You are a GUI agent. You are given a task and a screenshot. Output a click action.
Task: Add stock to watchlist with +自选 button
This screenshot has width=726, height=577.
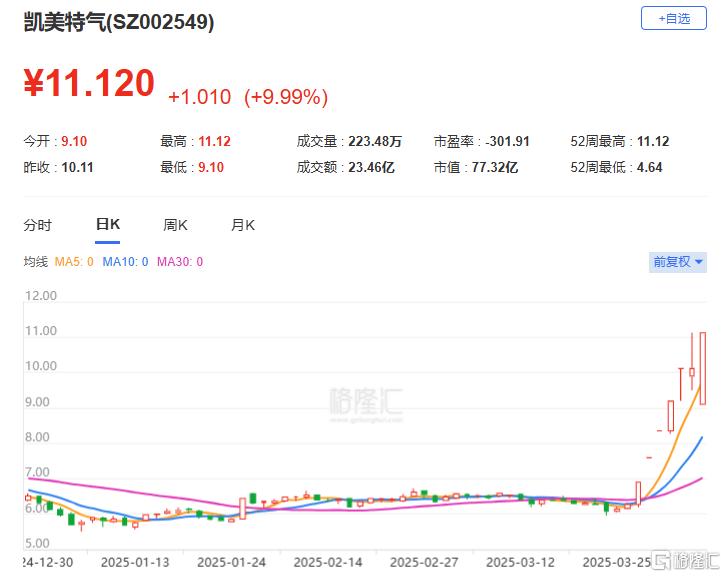pos(673,19)
